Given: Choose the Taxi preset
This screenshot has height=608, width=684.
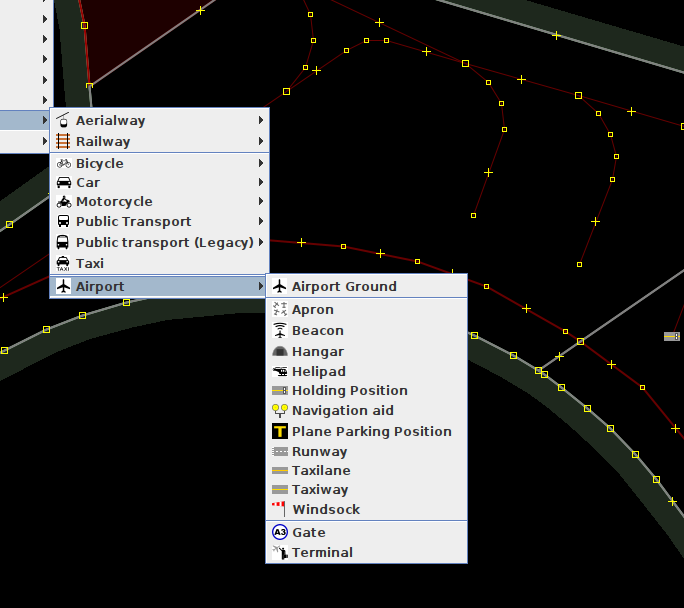Looking at the screenshot, I should [x=160, y=263].
